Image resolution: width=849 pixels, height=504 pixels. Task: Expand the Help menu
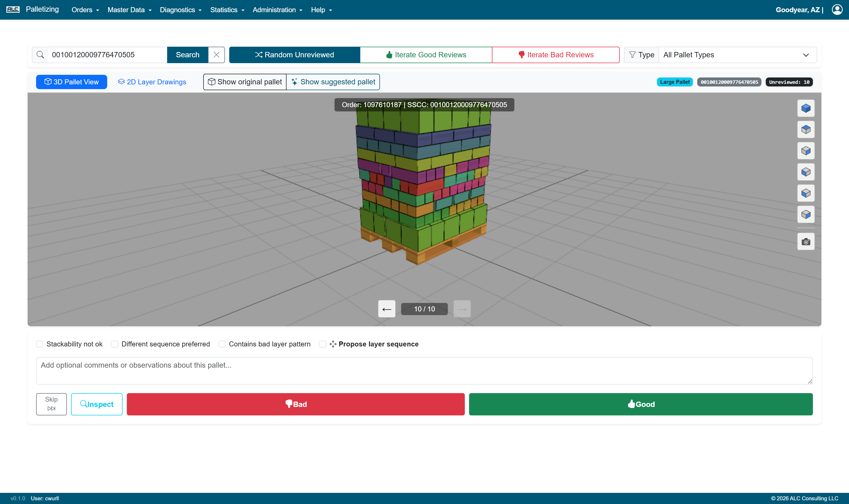click(321, 10)
